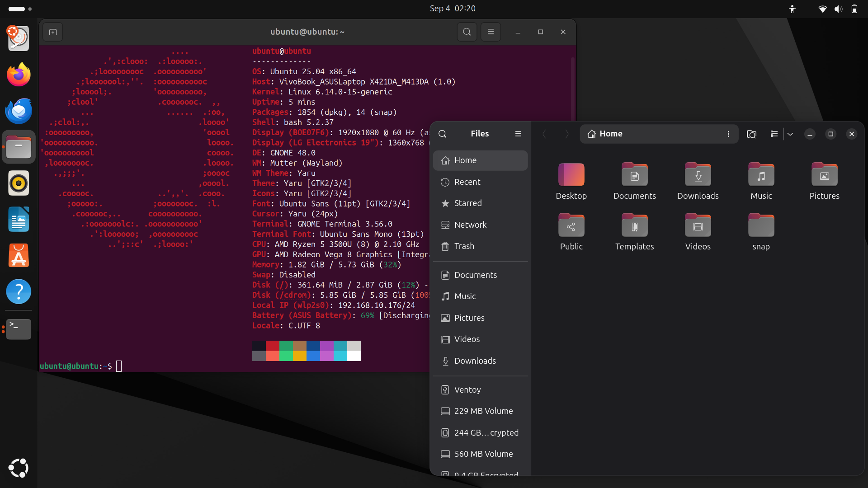
Task: Open Network in the Files sidebar
Action: (x=480, y=225)
